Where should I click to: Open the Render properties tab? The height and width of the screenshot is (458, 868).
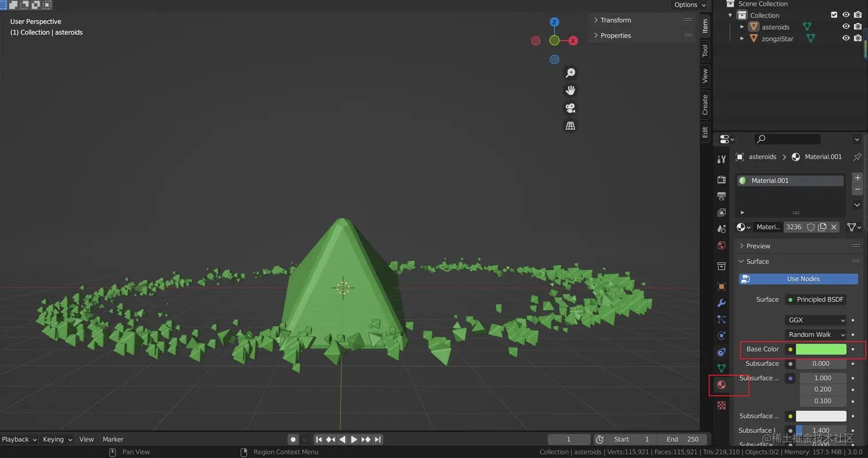click(x=722, y=180)
